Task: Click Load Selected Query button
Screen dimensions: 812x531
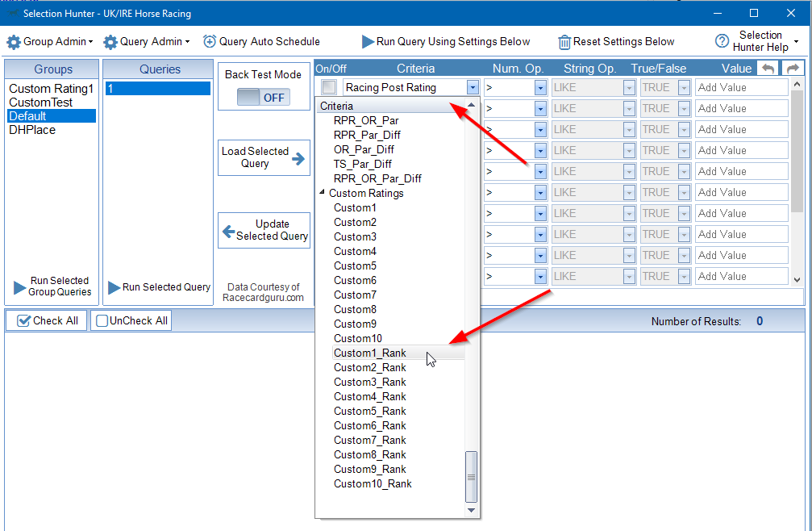Action: coord(264,157)
